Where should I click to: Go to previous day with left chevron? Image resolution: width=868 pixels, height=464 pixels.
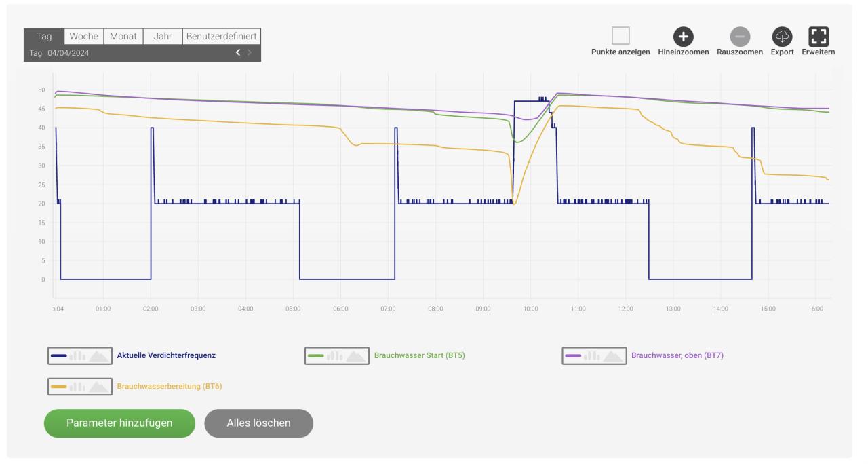click(x=237, y=53)
